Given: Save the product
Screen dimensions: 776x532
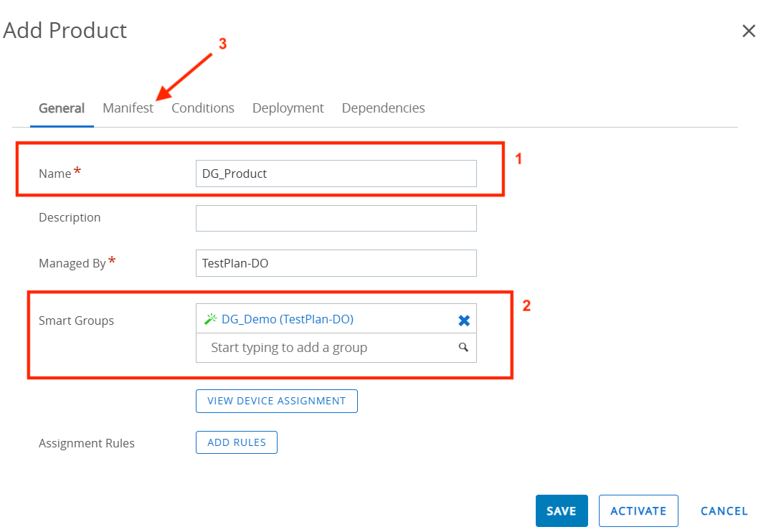Looking at the screenshot, I should pyautogui.click(x=562, y=511).
